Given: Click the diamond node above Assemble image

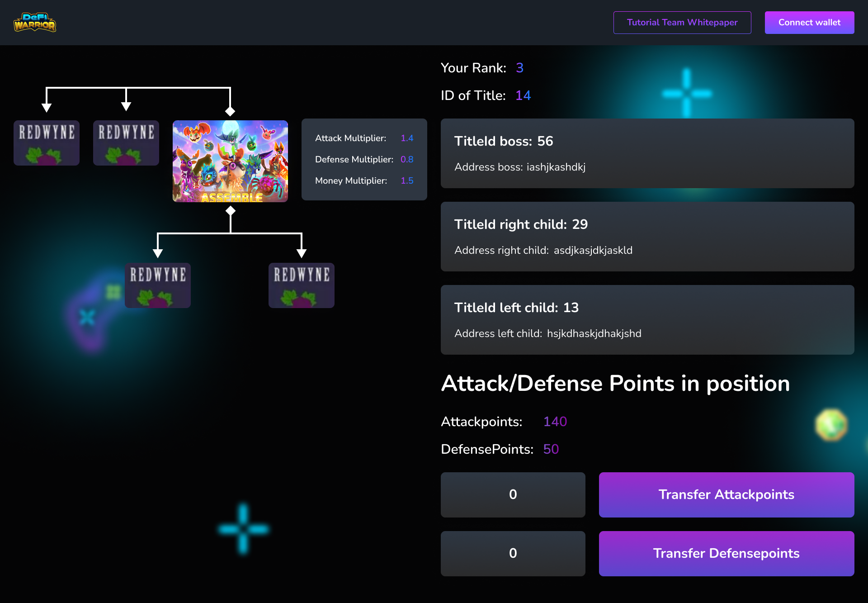Looking at the screenshot, I should pyautogui.click(x=230, y=111).
